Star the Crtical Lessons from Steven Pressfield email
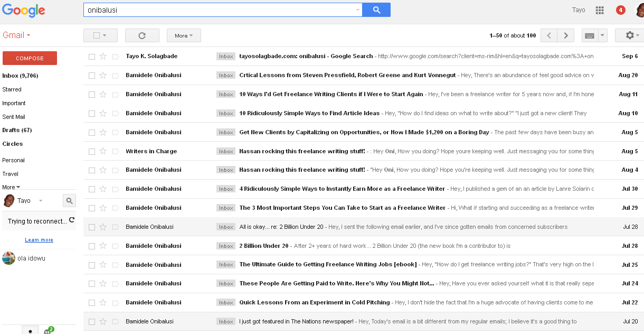 tap(103, 75)
